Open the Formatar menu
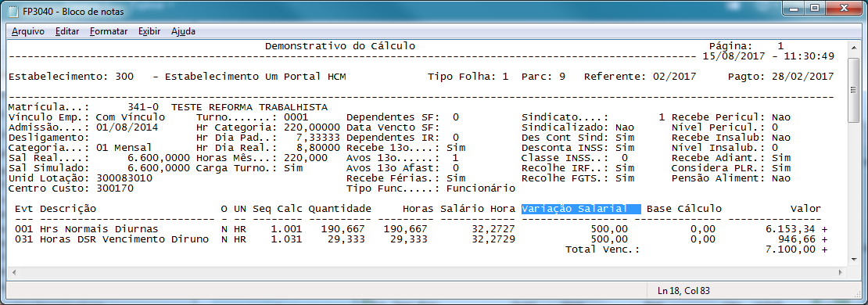 109,31
